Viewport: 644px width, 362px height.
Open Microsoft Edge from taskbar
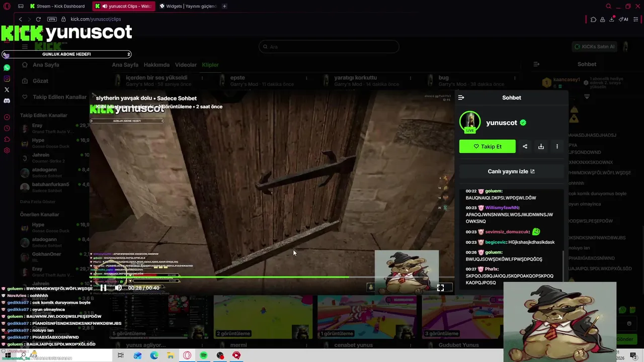154,355
